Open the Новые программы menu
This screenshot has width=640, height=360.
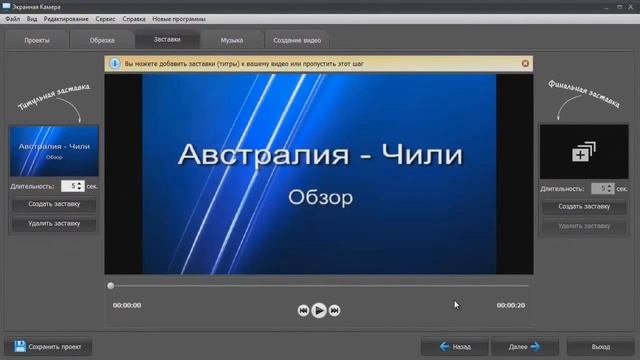pyautogui.click(x=179, y=19)
